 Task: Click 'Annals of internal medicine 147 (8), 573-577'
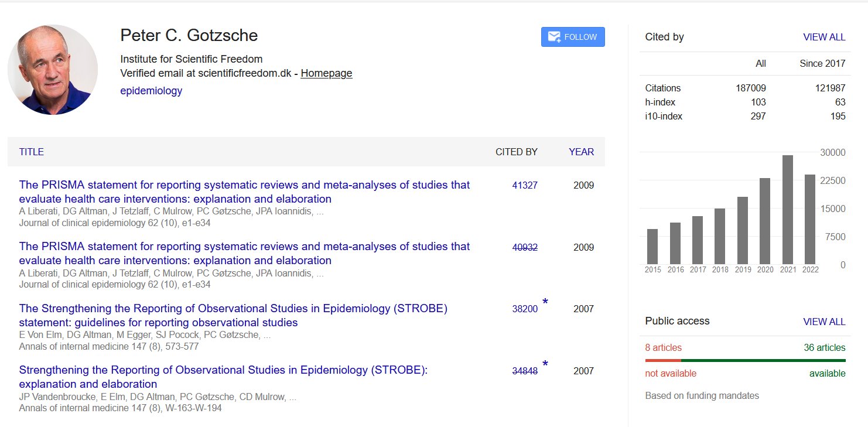(109, 346)
